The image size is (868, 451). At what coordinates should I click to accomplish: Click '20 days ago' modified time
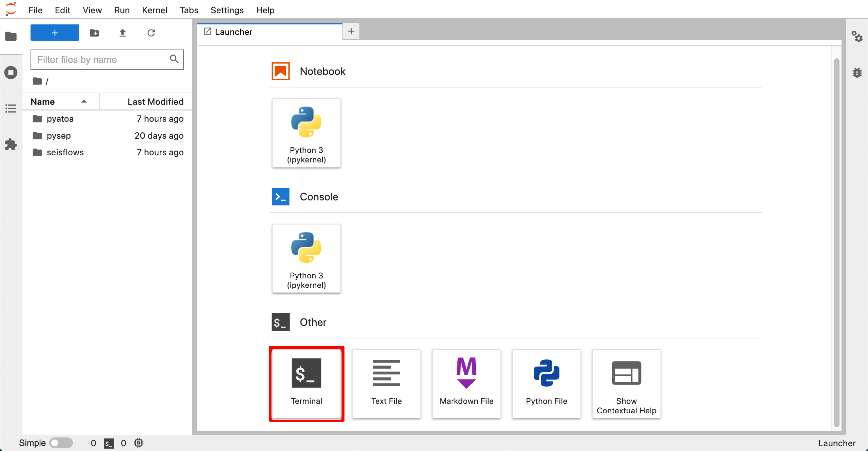(x=159, y=136)
